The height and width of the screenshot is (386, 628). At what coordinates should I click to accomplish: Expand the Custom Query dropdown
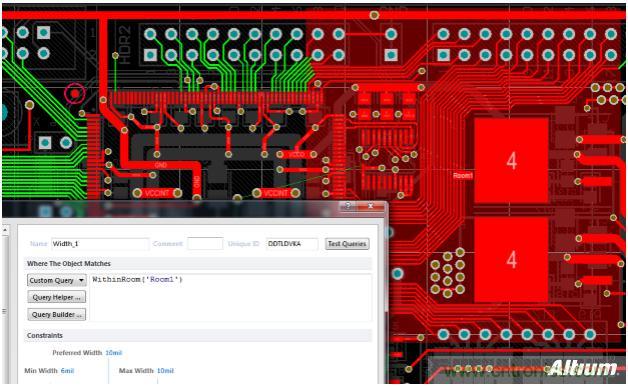(x=56, y=280)
